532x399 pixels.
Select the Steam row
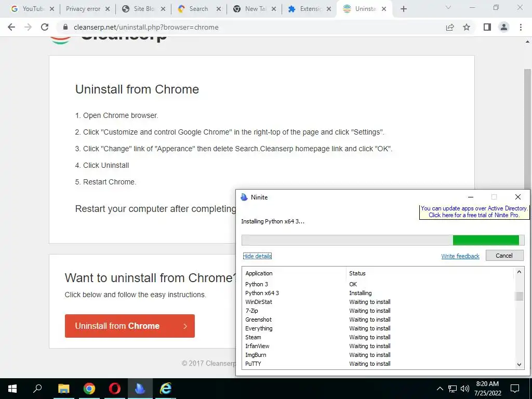click(378, 337)
